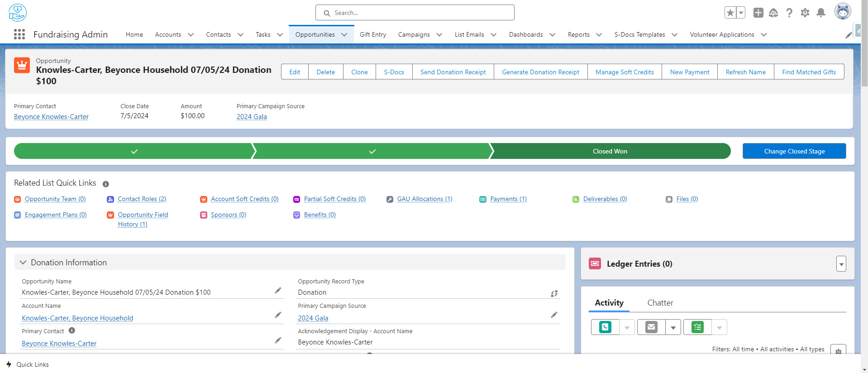This screenshot has width=868, height=373.
Task: Click the notifications bell icon
Action: pyautogui.click(x=820, y=13)
